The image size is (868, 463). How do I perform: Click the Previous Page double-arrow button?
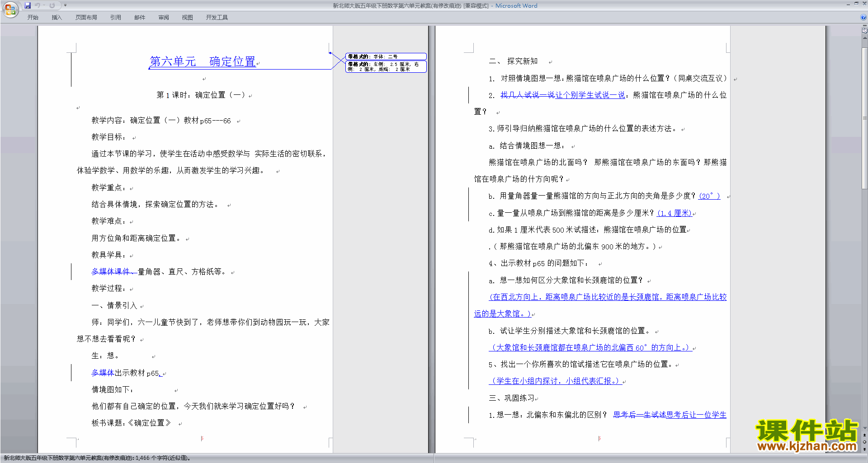[x=864, y=435]
